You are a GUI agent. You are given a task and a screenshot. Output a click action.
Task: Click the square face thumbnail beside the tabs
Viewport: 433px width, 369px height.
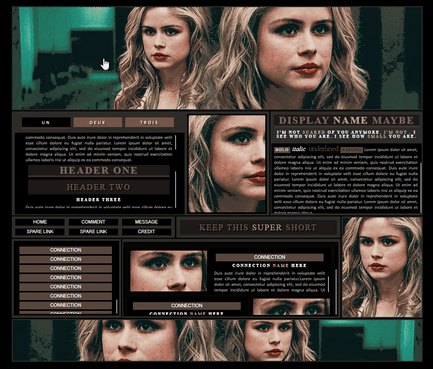coord(227,164)
